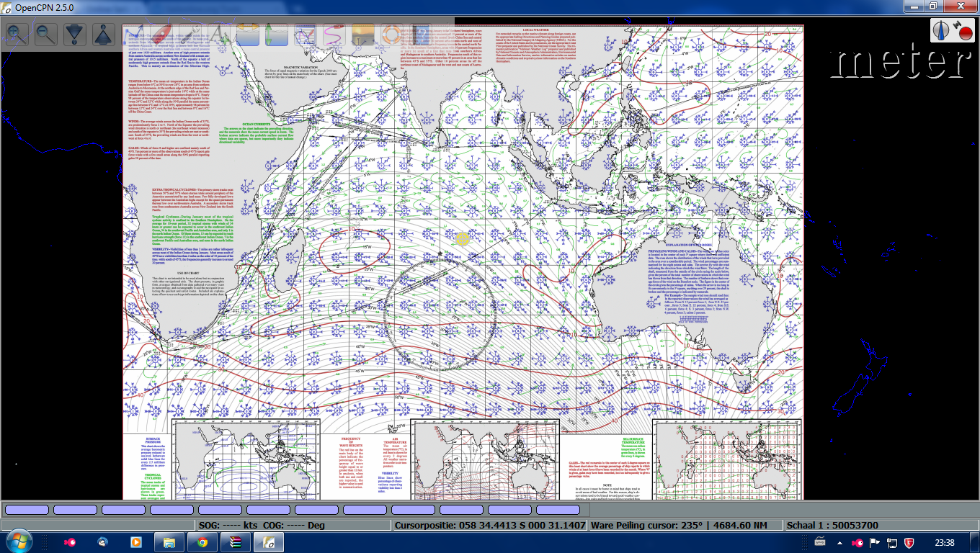Toggle chart text letter A icon
Viewport: 980px width, 553px height.
point(219,34)
